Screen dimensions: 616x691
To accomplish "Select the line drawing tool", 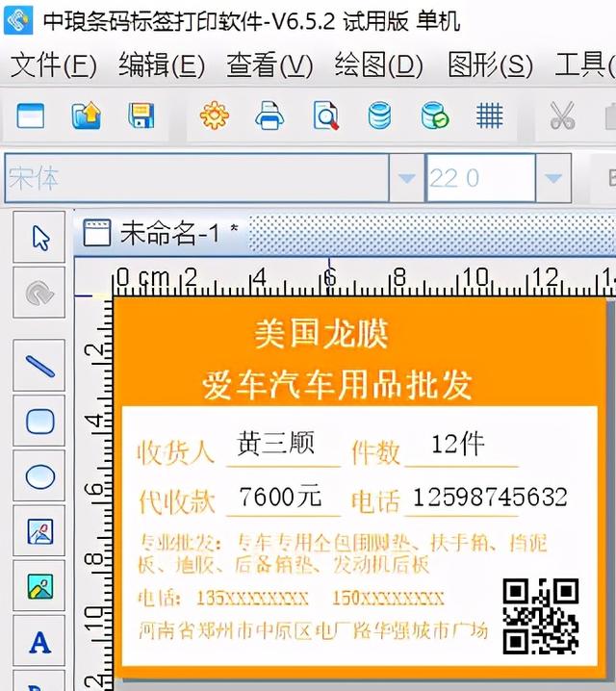I will (x=39, y=366).
